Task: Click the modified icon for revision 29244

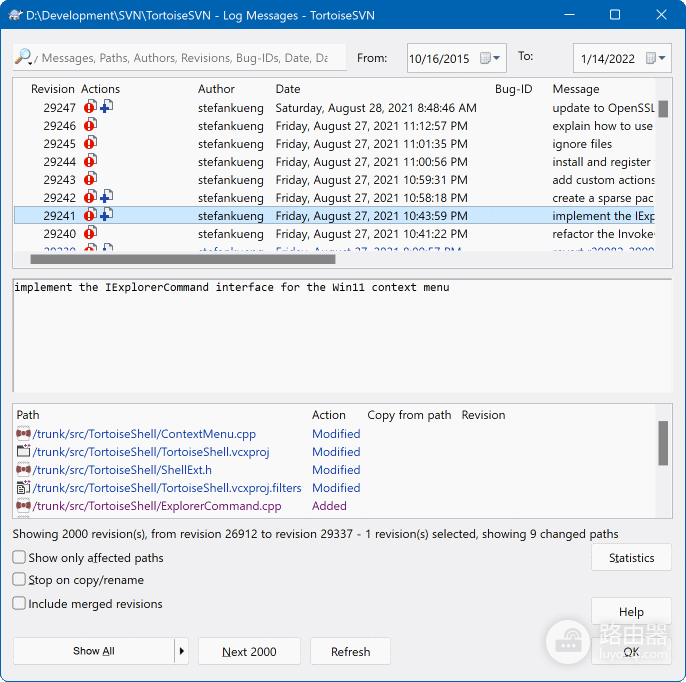Action: pyautogui.click(x=90, y=161)
